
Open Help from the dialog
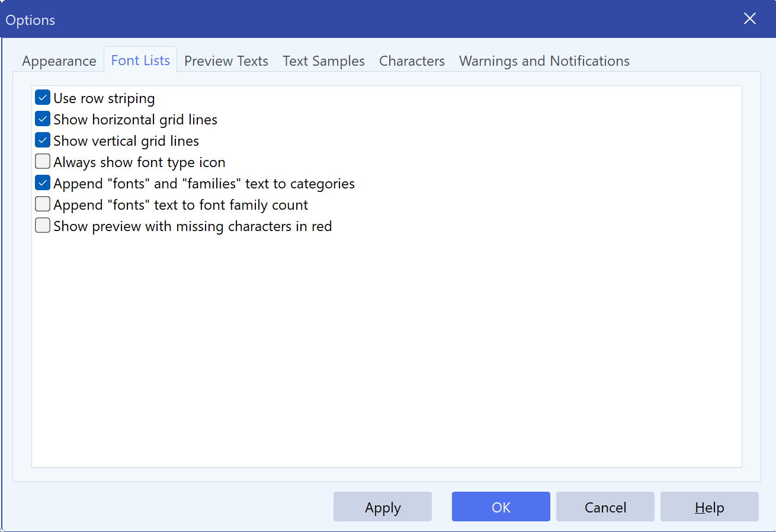709,507
